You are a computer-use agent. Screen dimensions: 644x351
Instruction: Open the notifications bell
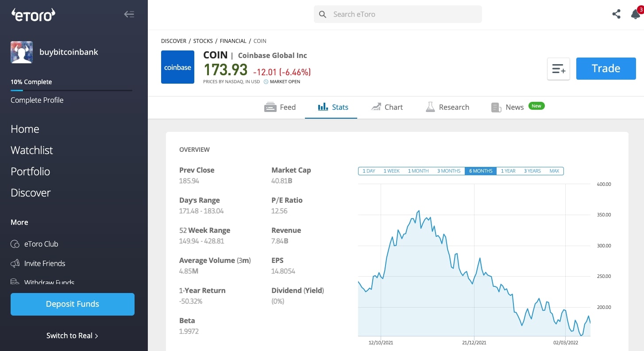click(x=635, y=14)
